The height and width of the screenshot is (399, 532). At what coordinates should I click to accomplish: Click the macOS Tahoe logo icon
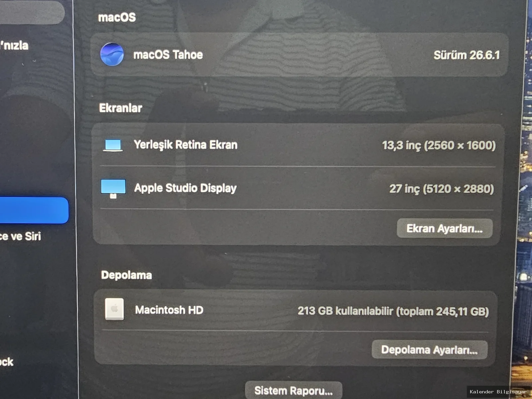coord(112,54)
